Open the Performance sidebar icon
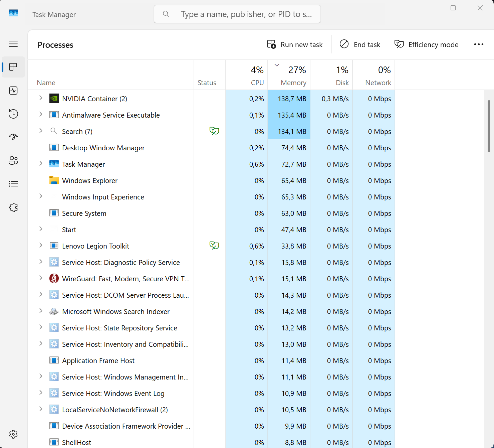Screen dimensions: 494x448 click(x=13, y=91)
